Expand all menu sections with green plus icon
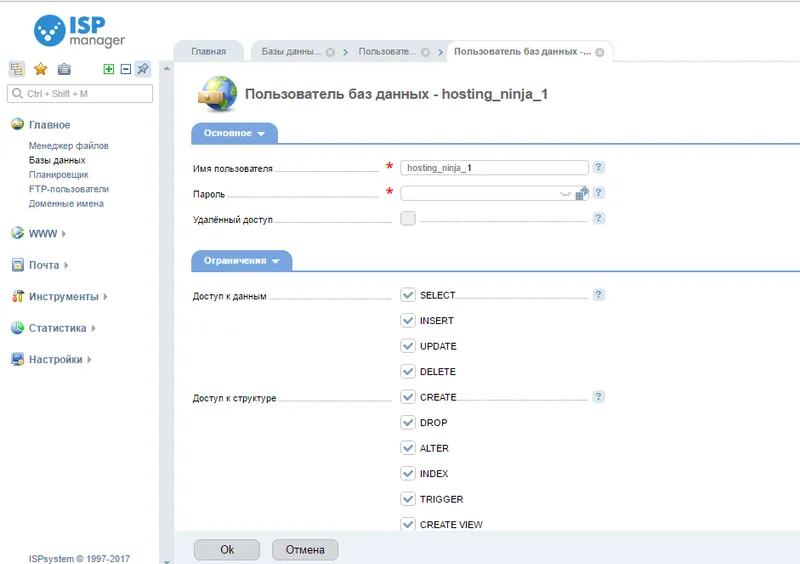 109,69
